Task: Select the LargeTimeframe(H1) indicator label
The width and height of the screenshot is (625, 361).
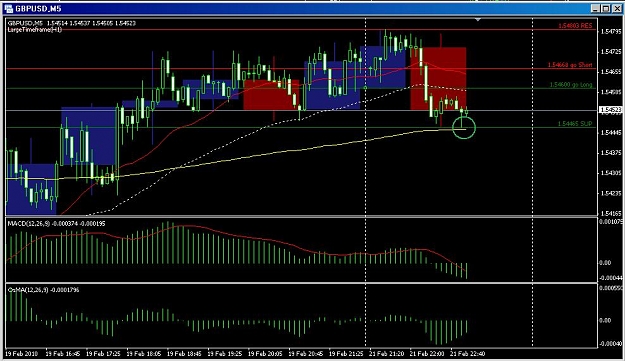Action: (x=35, y=29)
